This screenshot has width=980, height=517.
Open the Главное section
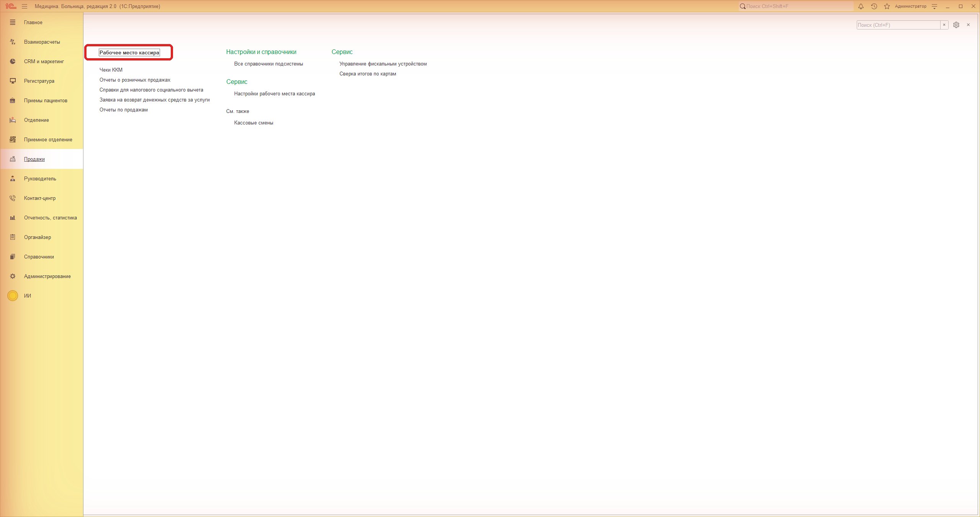41,22
